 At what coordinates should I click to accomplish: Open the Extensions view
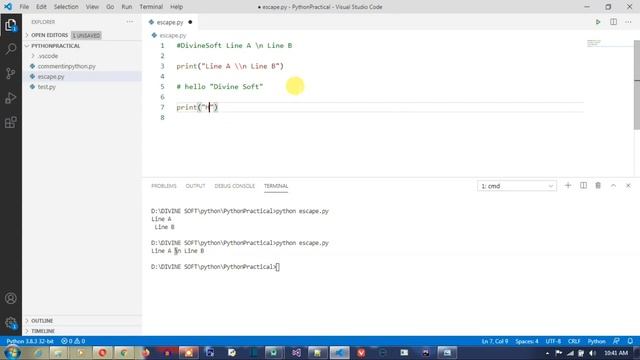click(x=11, y=122)
